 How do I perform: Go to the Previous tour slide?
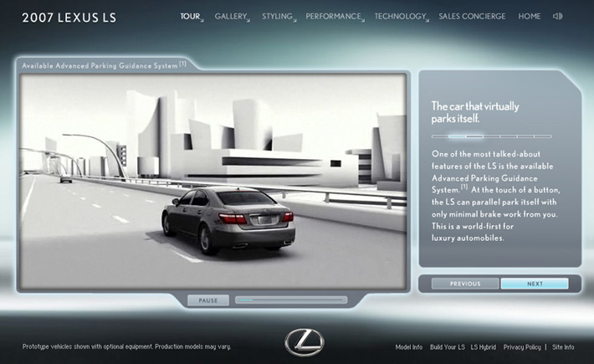tap(465, 284)
